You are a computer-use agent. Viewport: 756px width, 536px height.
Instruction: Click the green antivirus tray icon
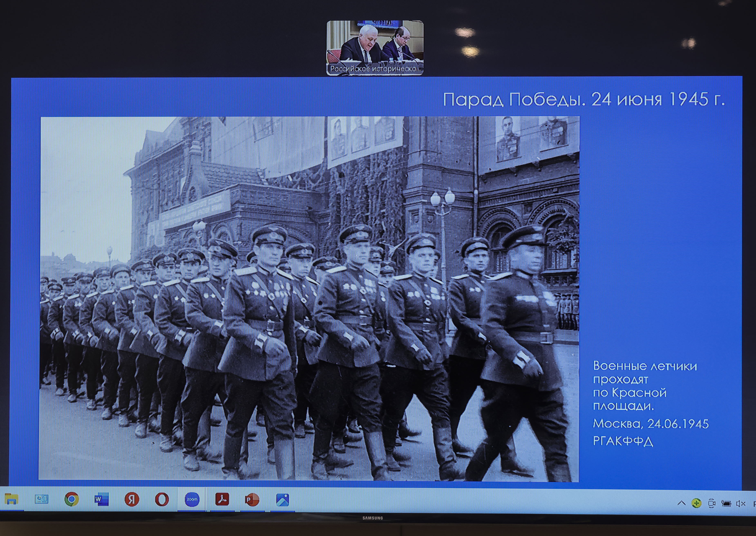[697, 503]
